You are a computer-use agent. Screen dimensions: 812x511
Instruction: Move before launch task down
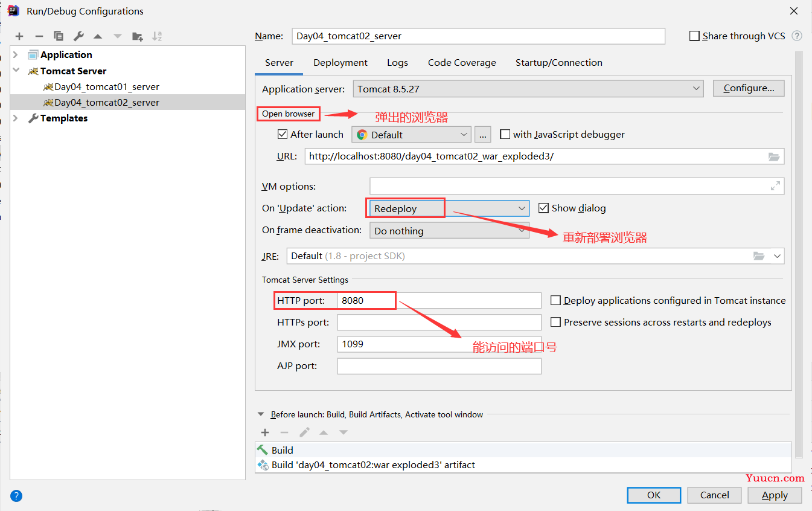click(x=343, y=432)
